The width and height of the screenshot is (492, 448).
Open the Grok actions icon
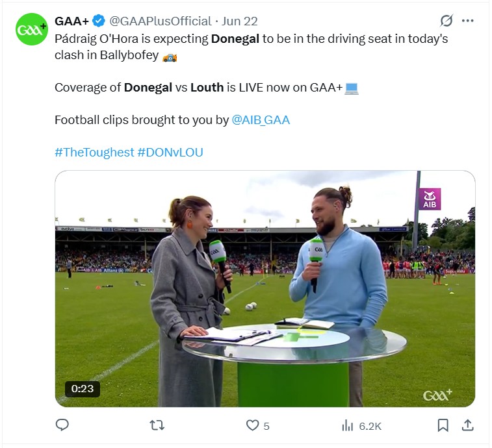[x=447, y=21]
